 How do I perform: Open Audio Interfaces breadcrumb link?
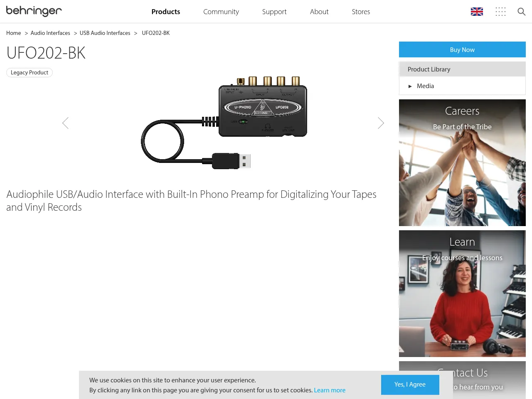click(50, 33)
